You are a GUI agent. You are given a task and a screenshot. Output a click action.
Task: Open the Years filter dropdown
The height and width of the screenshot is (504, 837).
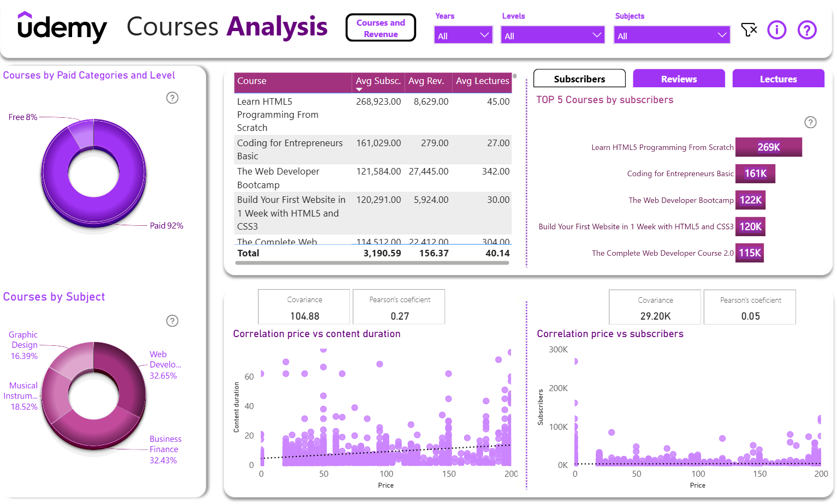coord(464,35)
